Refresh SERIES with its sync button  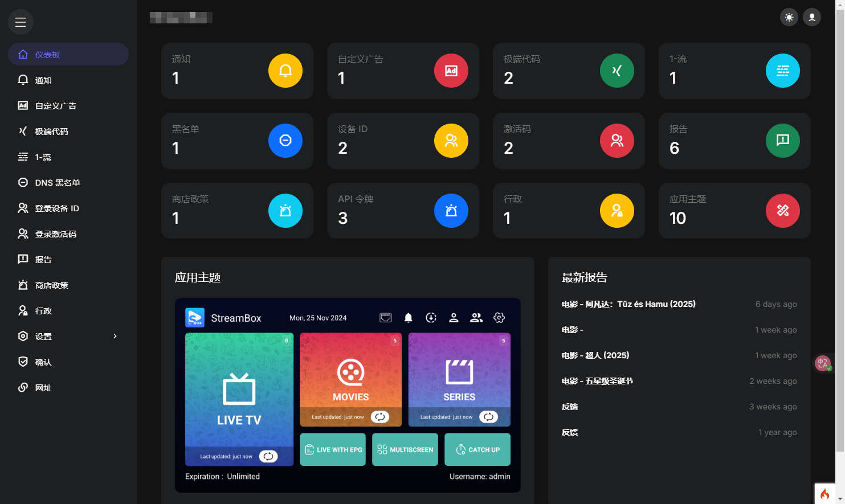488,417
